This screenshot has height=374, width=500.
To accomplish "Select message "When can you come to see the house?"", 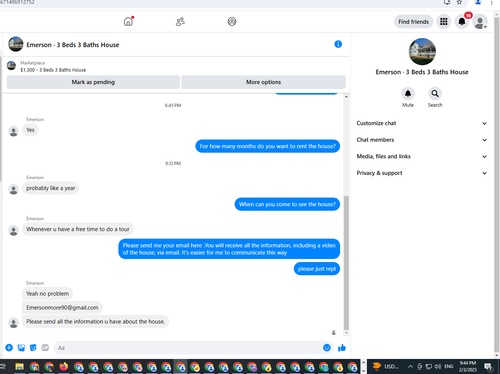I will tap(287, 204).
